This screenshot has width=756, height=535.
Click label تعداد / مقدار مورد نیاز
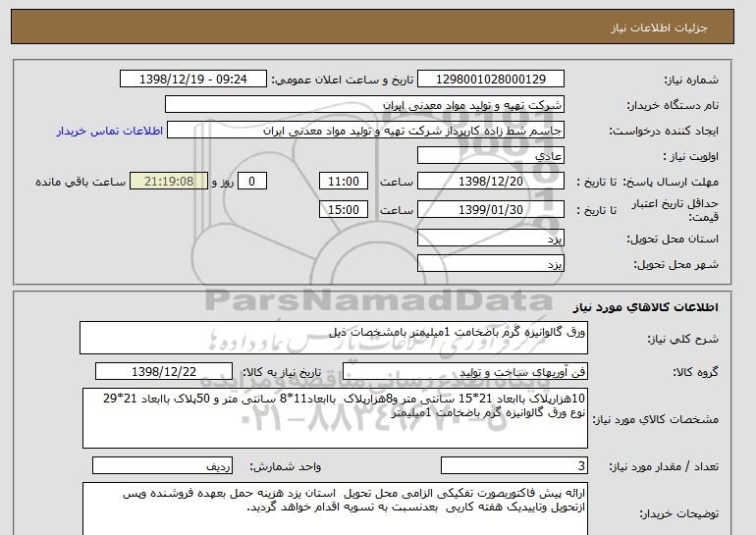664,466
